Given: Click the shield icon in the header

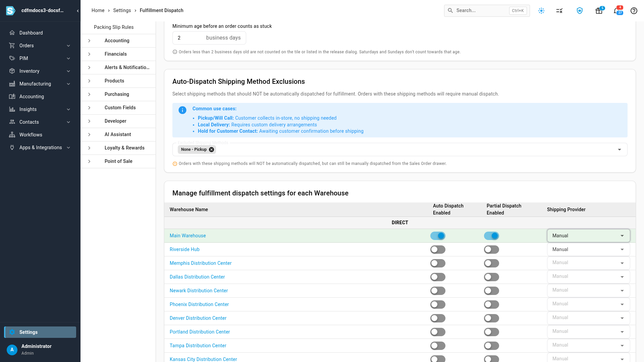Looking at the screenshot, I should tap(580, 11).
